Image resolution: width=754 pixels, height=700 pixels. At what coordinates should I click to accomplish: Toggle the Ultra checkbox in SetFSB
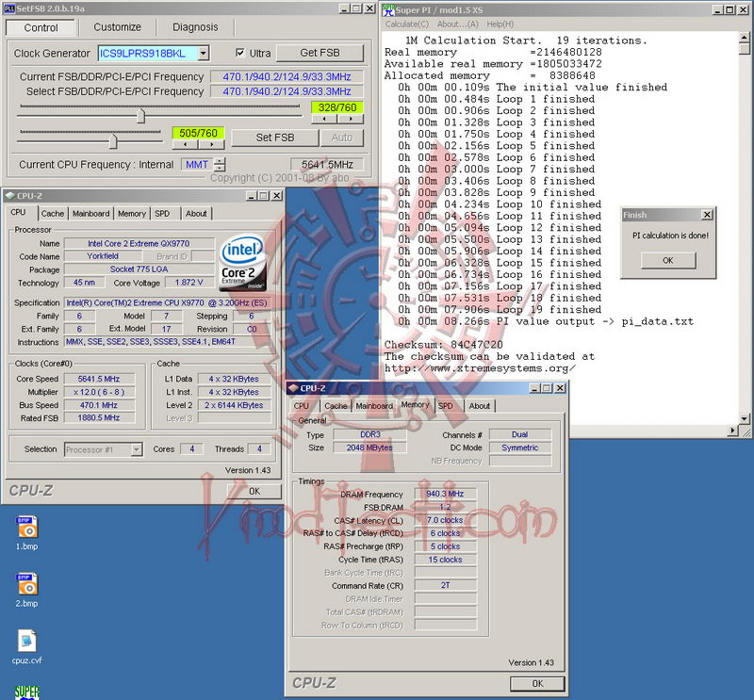(240, 53)
